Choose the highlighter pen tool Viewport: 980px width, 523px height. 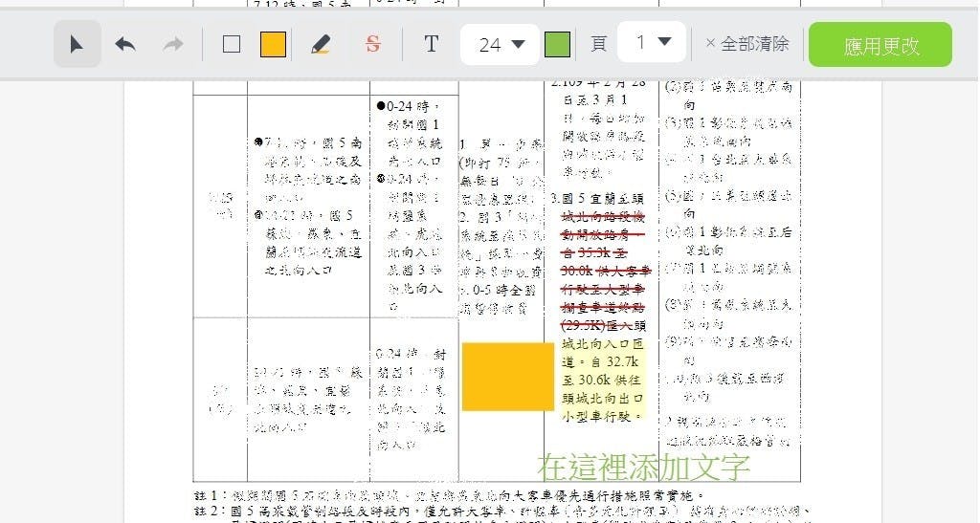(x=321, y=44)
